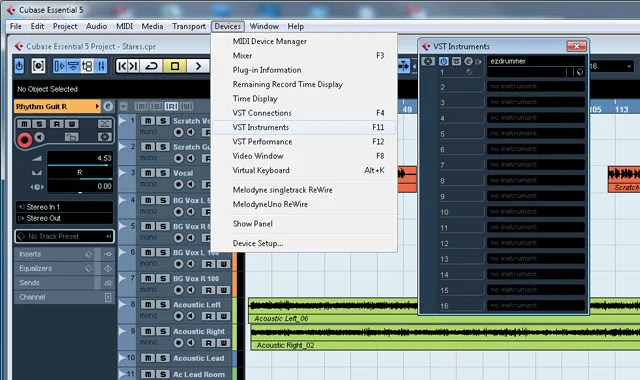Adjust the track delay slider at 0.00

(80, 187)
